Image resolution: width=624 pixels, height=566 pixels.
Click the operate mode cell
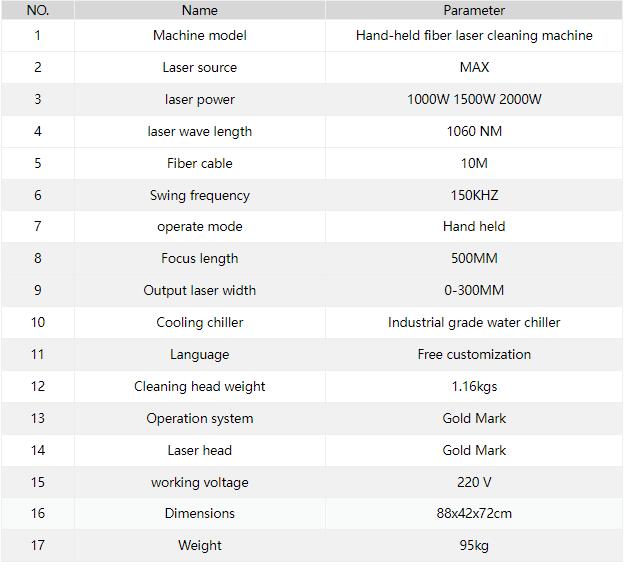[x=200, y=226]
